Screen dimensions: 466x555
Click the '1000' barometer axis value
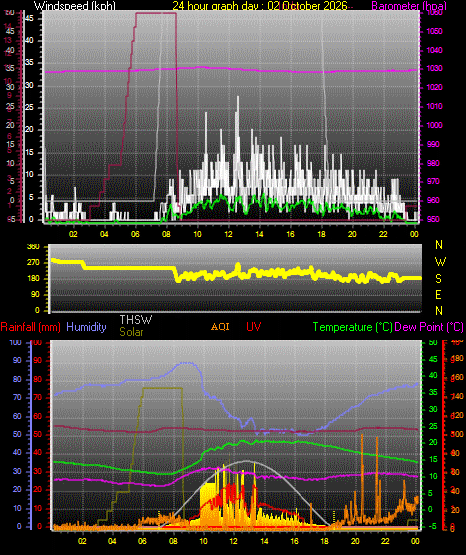[x=434, y=125]
